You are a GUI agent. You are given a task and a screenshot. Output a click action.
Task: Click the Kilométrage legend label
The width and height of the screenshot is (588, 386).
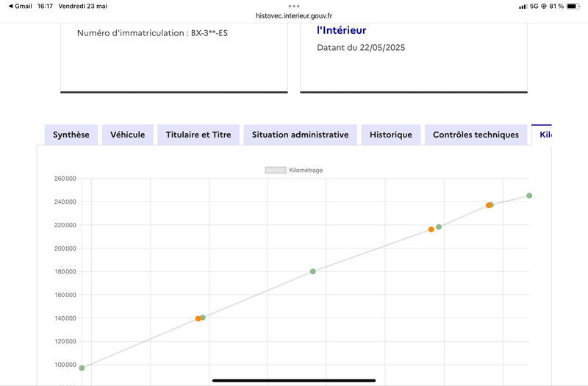point(306,171)
